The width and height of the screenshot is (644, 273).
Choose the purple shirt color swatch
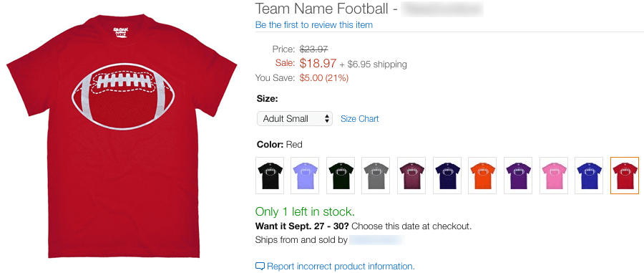point(518,176)
